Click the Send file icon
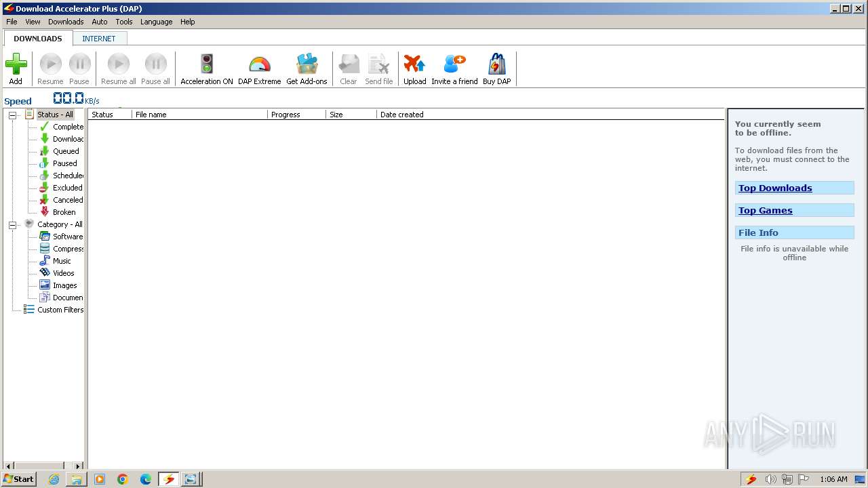Image resolution: width=868 pixels, height=488 pixels. click(x=378, y=65)
